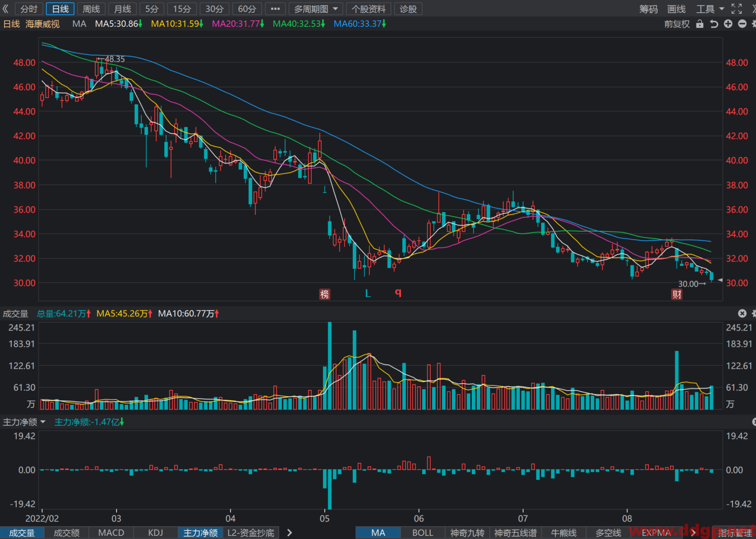
Task: Open 个股资料 stock information
Action: pyautogui.click(x=368, y=9)
